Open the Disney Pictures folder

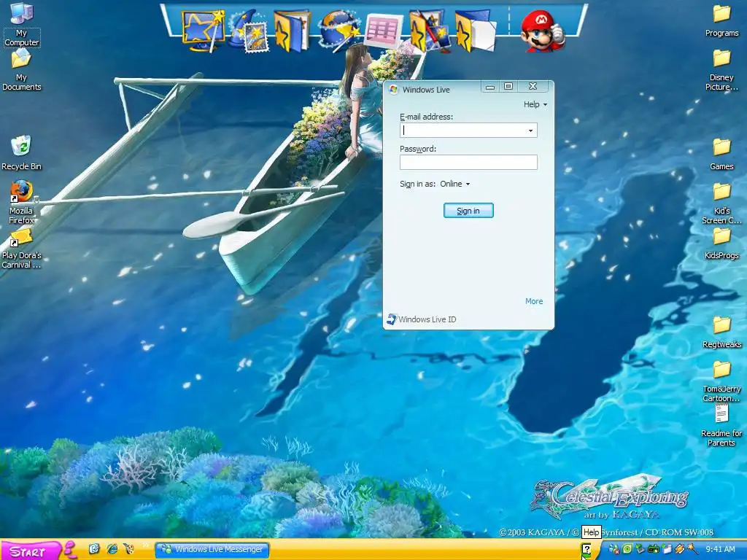pos(721,71)
